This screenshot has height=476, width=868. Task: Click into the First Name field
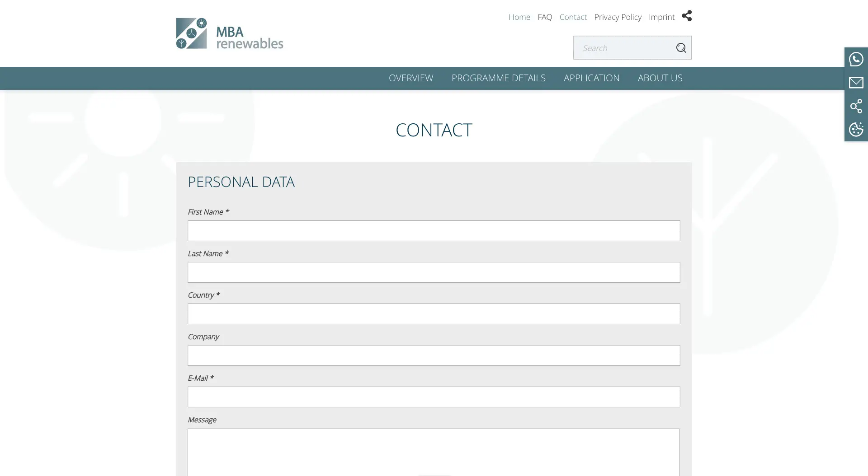(x=434, y=231)
